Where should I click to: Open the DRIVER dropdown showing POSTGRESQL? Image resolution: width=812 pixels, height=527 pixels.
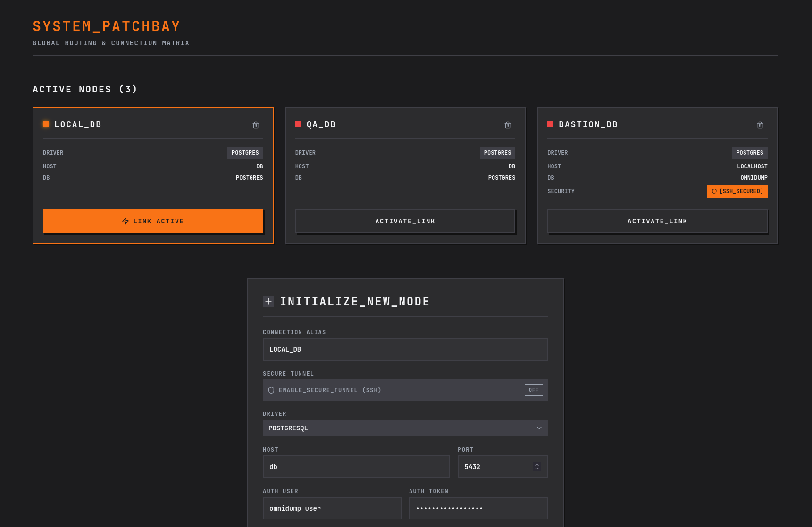click(405, 428)
